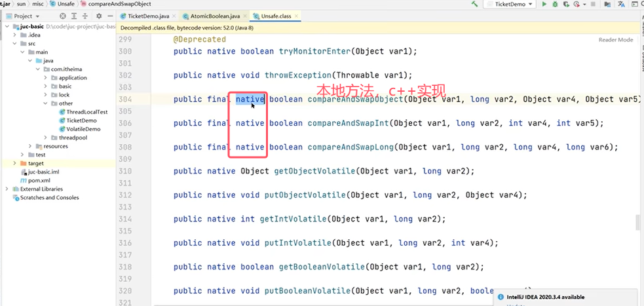The height and width of the screenshot is (306, 644).
Task: Expand the resources folder
Action: (x=30, y=146)
